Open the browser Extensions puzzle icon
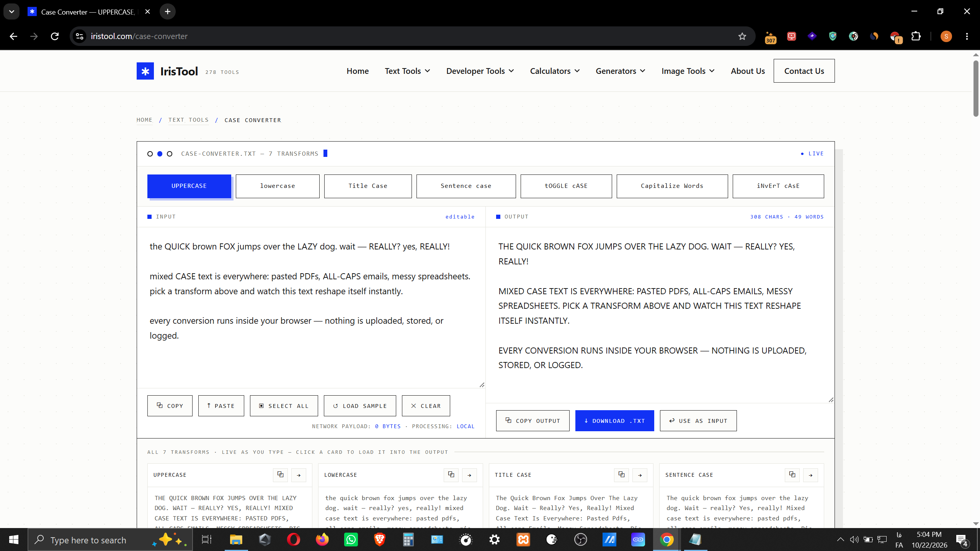This screenshot has height=551, width=980. click(x=916, y=36)
